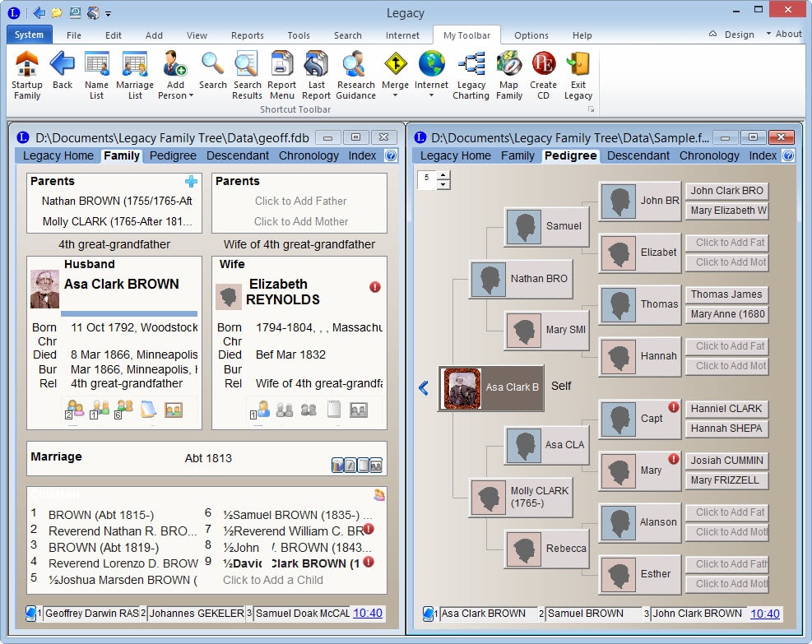Click Elizabeth REYNOLDS red alert icon
This screenshot has height=644, width=812.
click(375, 287)
